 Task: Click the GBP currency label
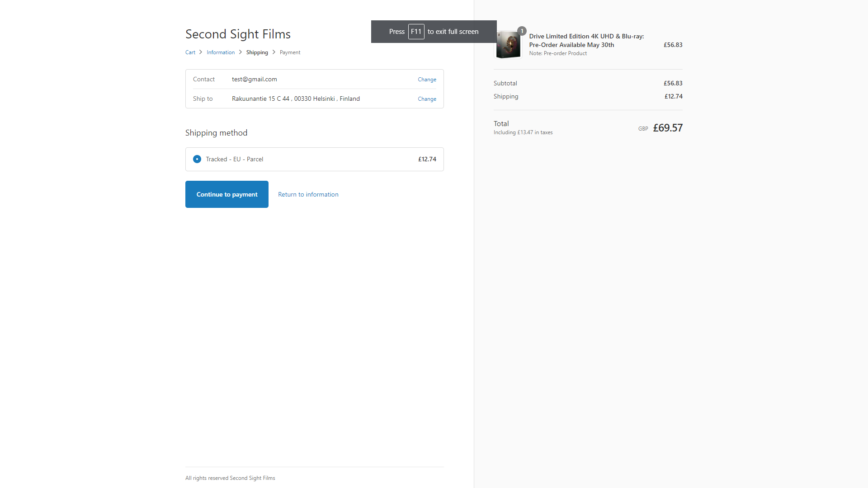tap(643, 129)
